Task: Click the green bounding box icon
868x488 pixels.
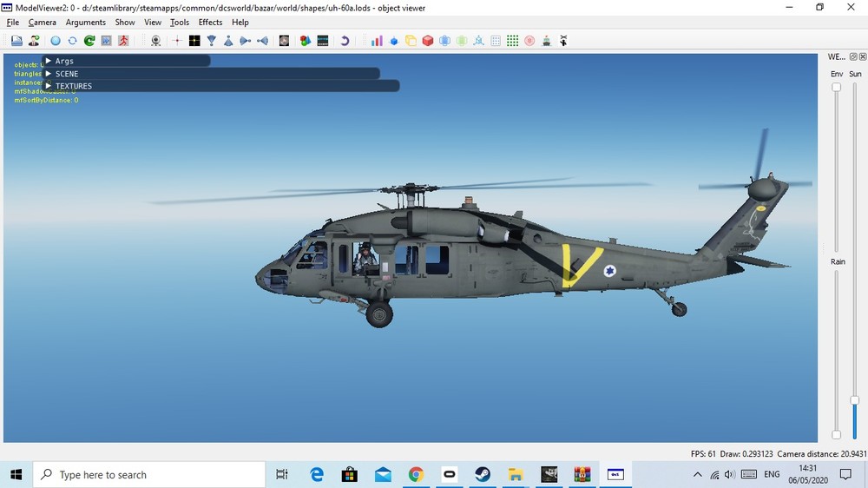Action: click(x=462, y=41)
